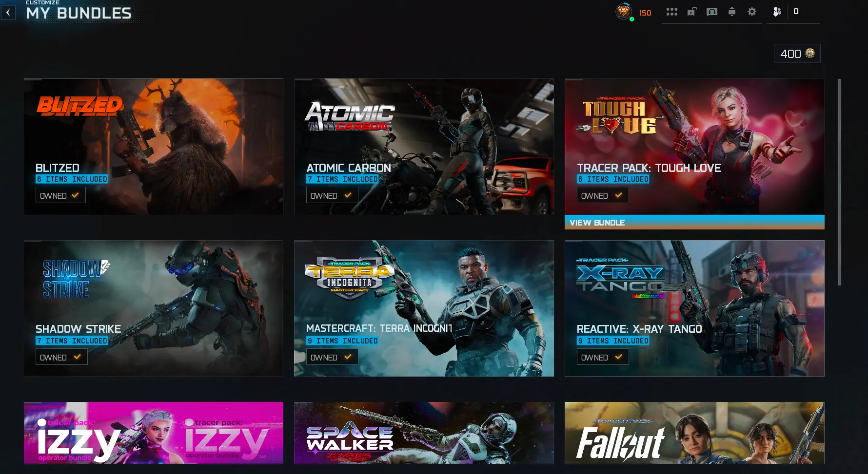
Task: Open the voice chat headset icon
Action: (x=712, y=12)
